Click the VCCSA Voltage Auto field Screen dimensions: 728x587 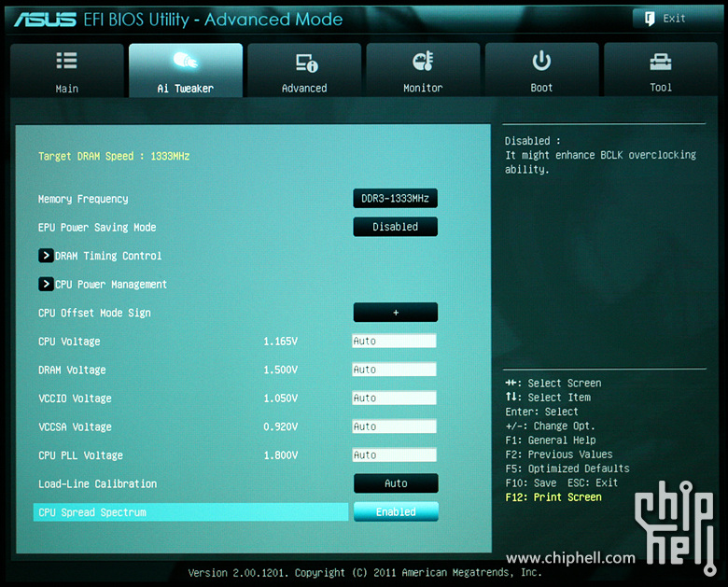(x=394, y=426)
